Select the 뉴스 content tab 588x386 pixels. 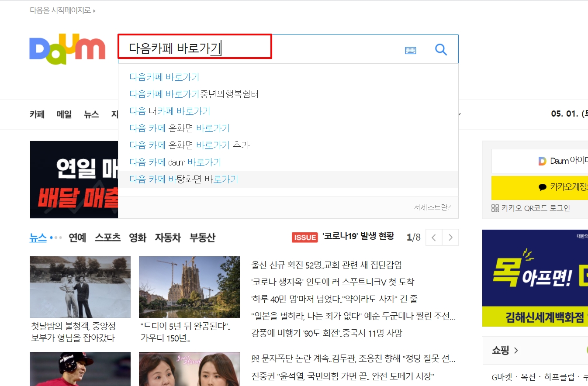coord(38,238)
